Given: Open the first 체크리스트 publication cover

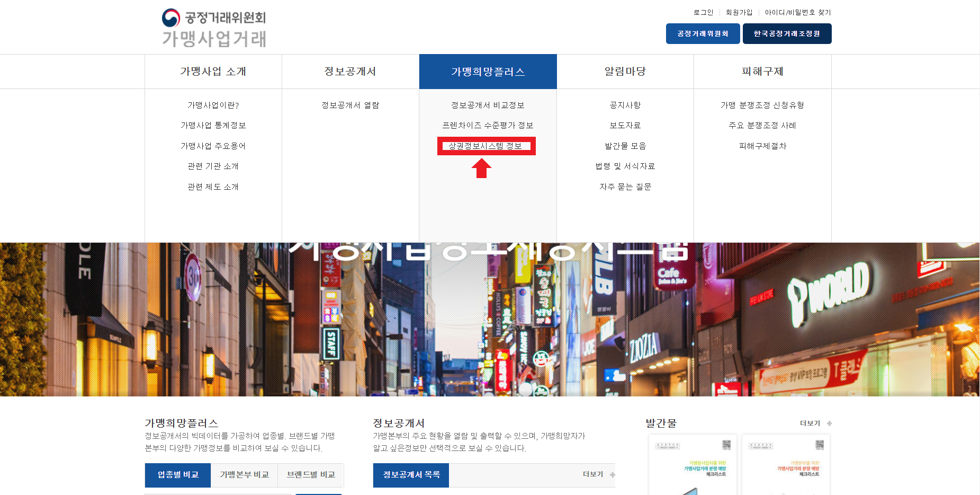Looking at the screenshot, I should [x=692, y=464].
